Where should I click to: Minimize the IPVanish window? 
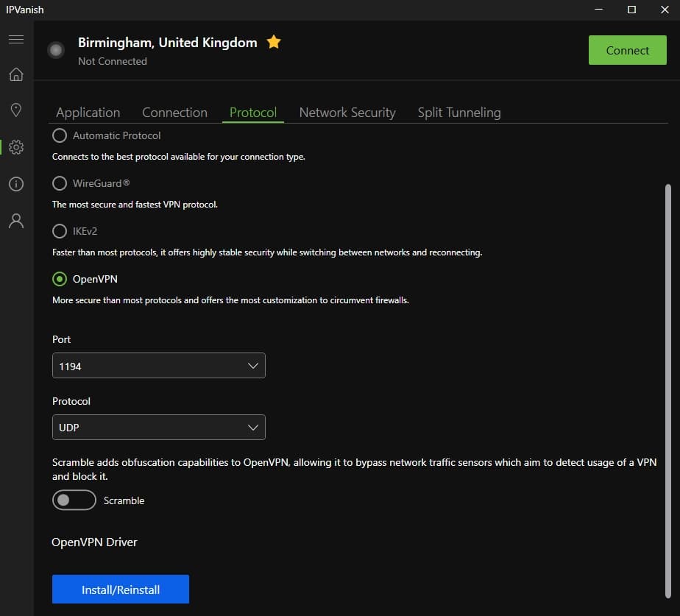click(x=598, y=10)
